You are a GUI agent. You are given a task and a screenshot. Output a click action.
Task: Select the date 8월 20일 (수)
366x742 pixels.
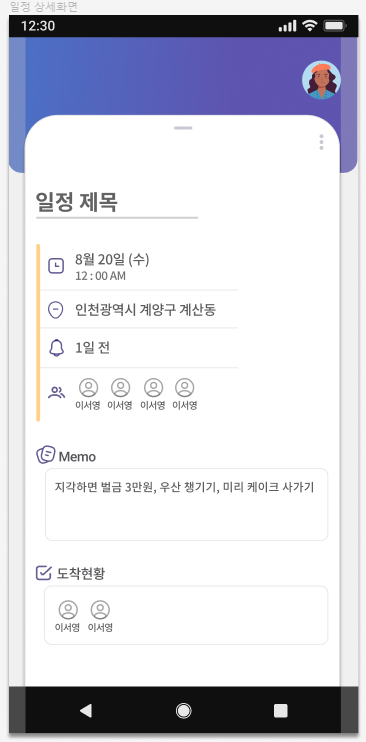tap(112, 259)
